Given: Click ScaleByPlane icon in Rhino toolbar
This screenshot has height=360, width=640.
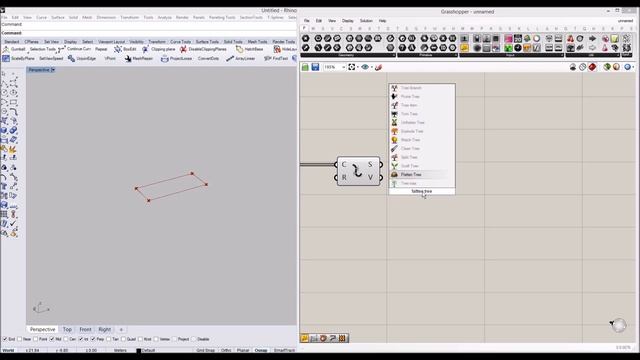Looking at the screenshot, I should tap(6, 59).
